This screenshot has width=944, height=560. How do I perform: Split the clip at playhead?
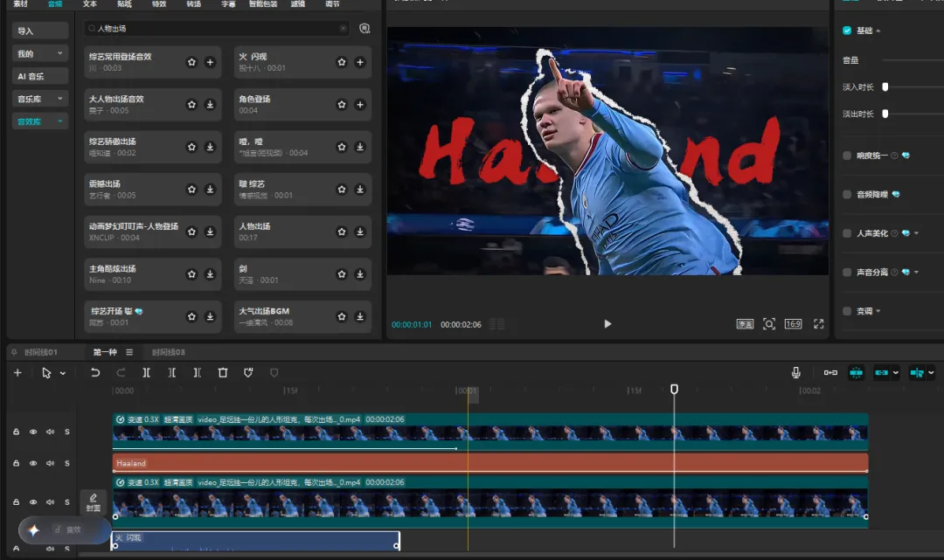pos(146,373)
